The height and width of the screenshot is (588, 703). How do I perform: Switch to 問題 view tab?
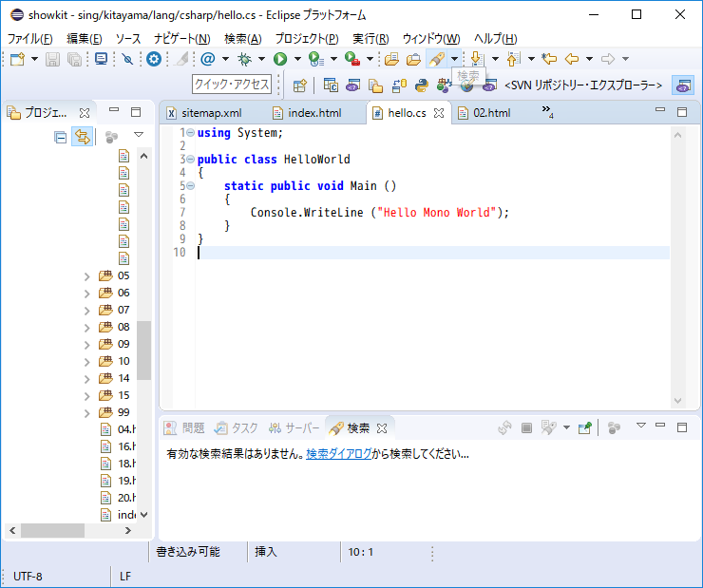click(x=184, y=428)
